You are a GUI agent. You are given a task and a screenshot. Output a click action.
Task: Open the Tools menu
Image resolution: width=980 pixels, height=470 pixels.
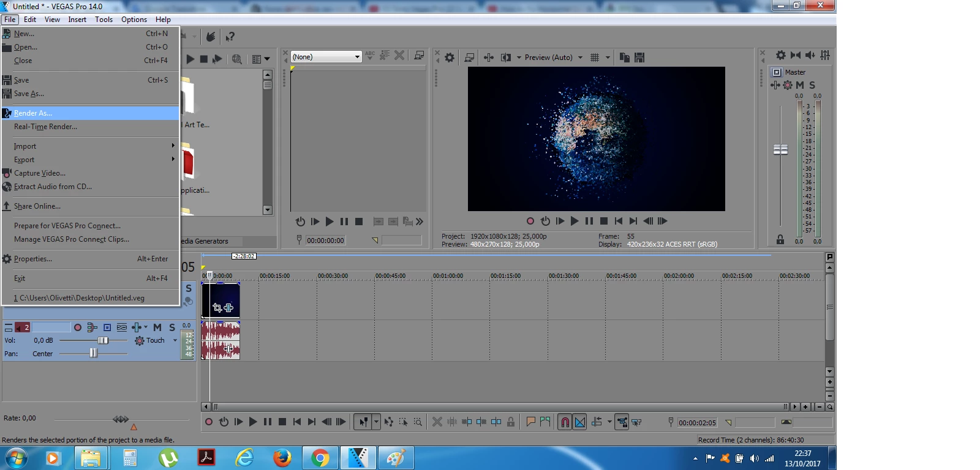(x=104, y=20)
